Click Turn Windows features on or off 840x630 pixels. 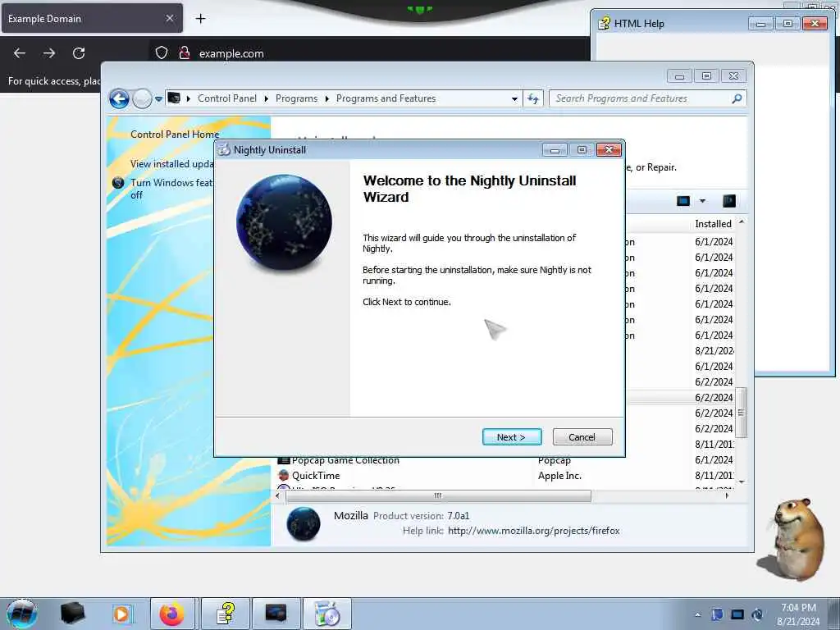pyautogui.click(x=171, y=189)
